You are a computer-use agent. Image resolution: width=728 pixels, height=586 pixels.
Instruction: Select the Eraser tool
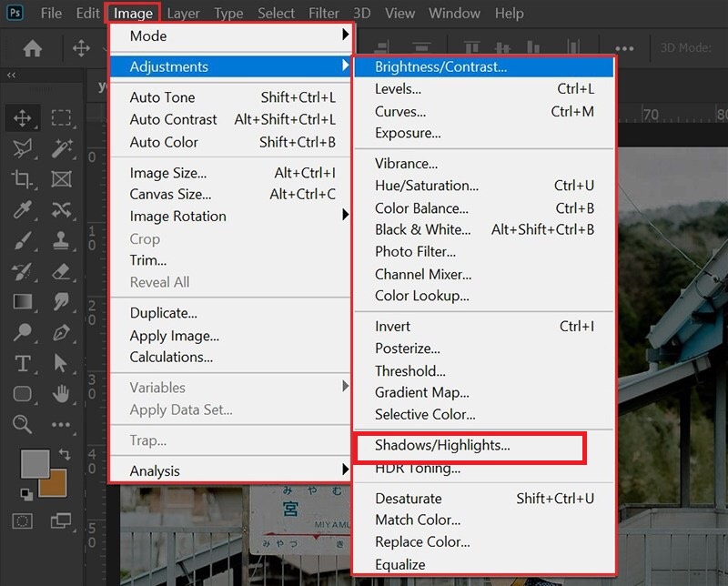click(61, 271)
